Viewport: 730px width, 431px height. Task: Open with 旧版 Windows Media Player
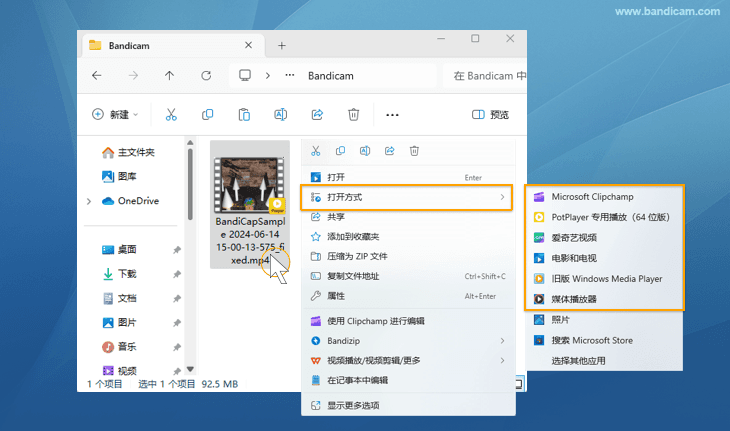pyautogui.click(x=604, y=279)
